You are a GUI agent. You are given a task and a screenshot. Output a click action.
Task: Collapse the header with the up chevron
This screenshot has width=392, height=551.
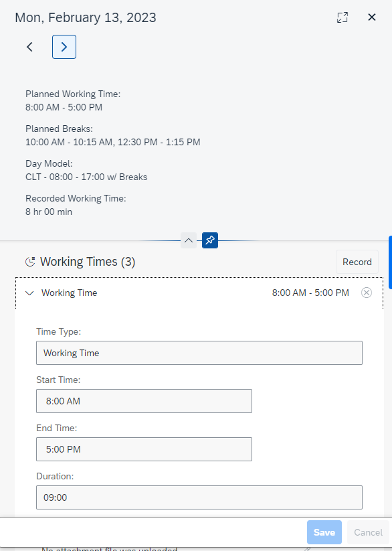pos(189,240)
